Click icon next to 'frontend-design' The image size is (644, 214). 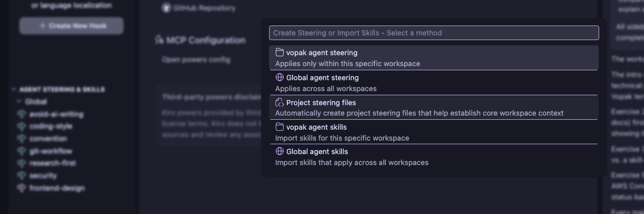(x=21, y=188)
